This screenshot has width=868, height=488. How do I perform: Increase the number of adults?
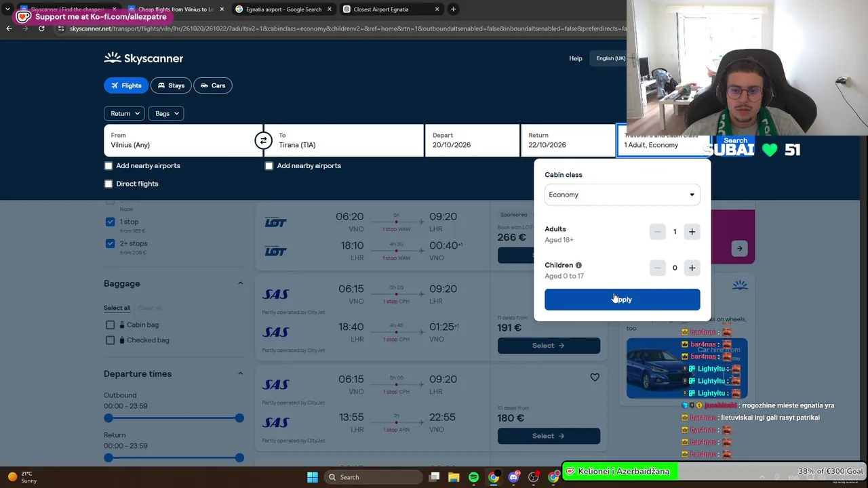pyautogui.click(x=692, y=232)
